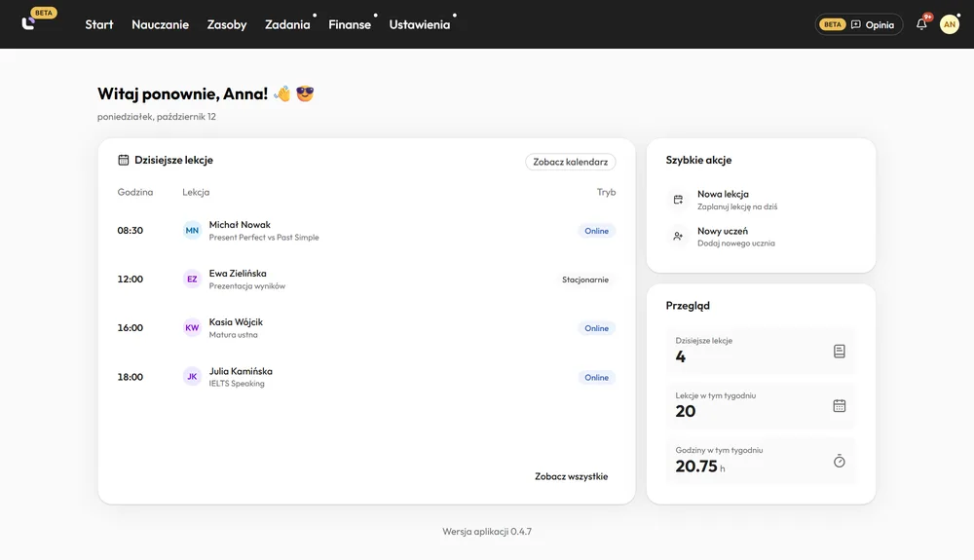Select the Nowa lekcja quick action
This screenshot has width=974, height=560.
761,200
